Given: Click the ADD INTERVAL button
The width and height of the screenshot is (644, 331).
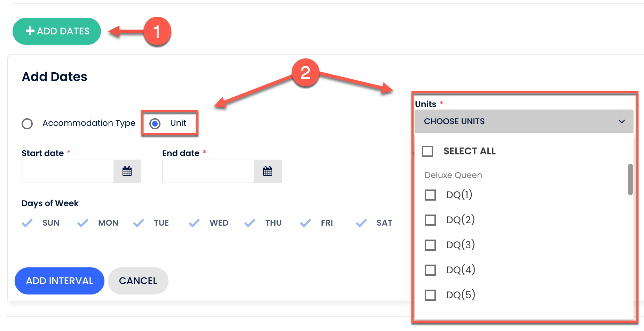Looking at the screenshot, I should [x=60, y=281].
